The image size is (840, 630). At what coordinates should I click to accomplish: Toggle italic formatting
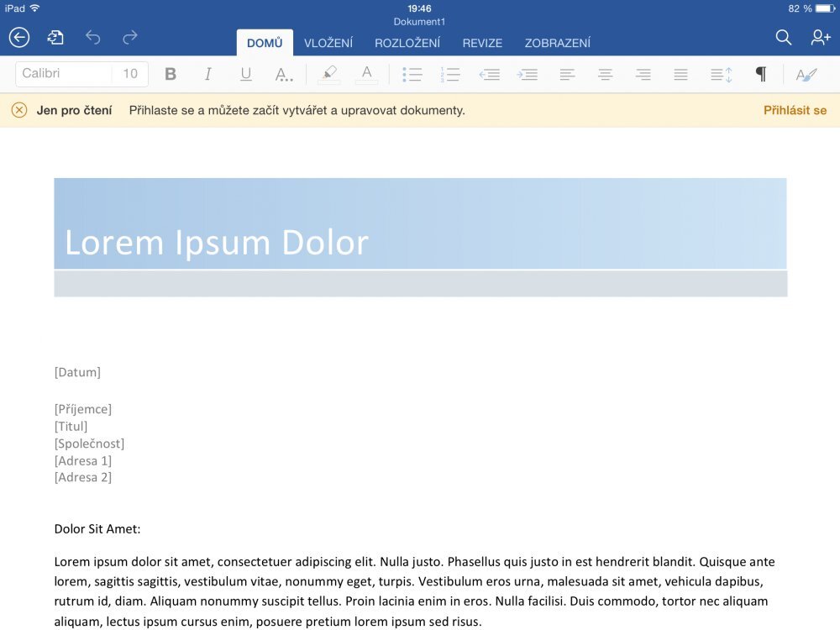click(207, 74)
